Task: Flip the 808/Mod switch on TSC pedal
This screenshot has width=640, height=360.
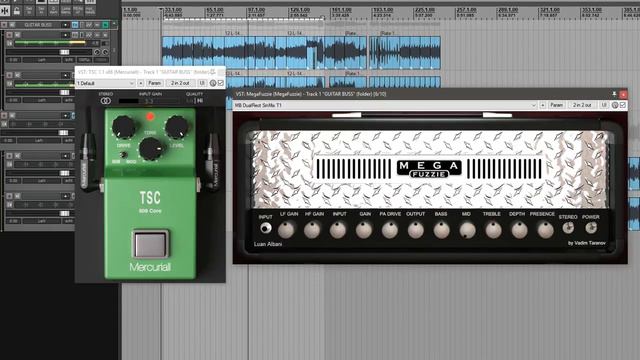Action: (123, 155)
